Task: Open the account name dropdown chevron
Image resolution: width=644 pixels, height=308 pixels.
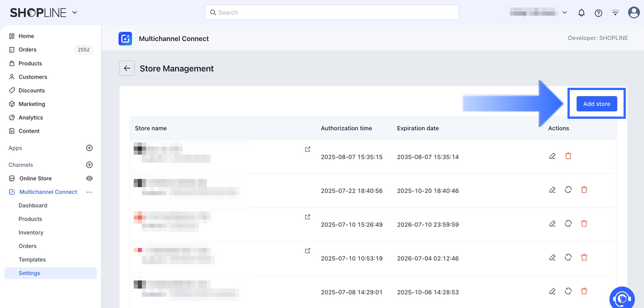Action: coord(564,12)
